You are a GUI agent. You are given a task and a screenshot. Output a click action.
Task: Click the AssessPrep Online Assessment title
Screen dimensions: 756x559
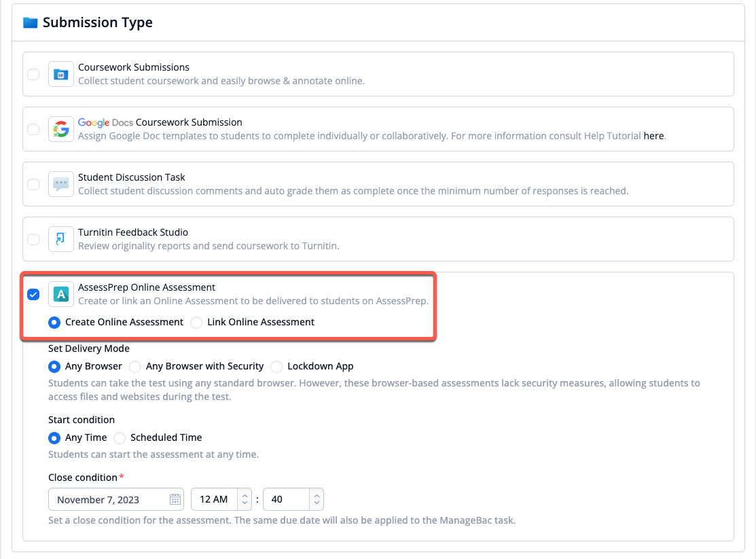tap(147, 287)
